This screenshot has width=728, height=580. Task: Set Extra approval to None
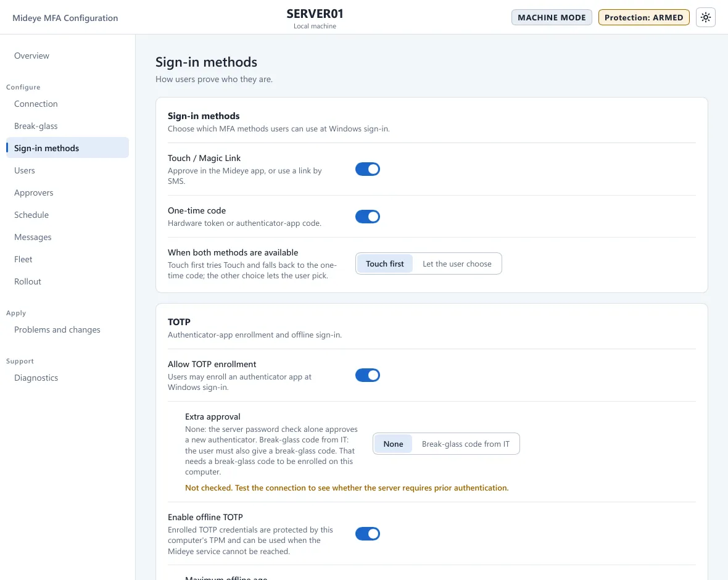(x=393, y=444)
